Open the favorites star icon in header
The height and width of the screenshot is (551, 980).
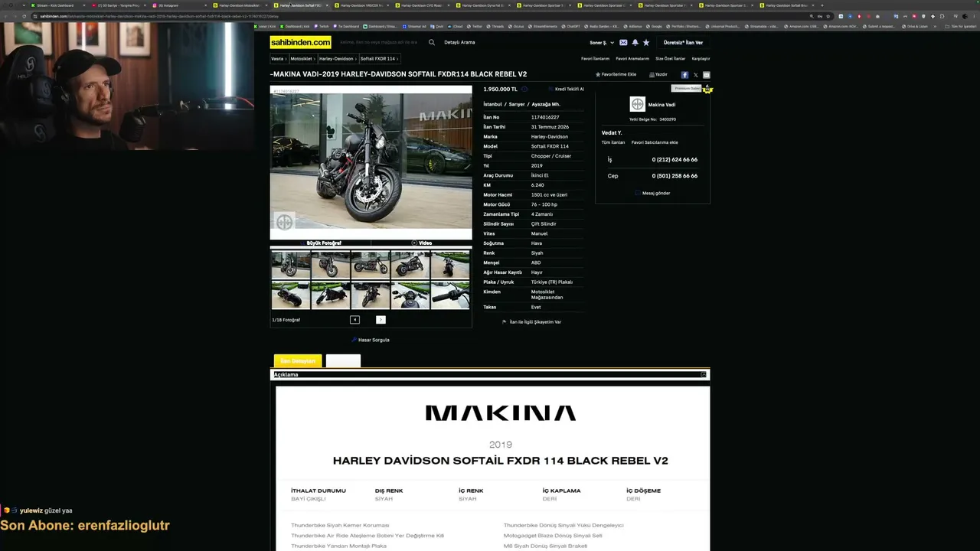click(646, 43)
